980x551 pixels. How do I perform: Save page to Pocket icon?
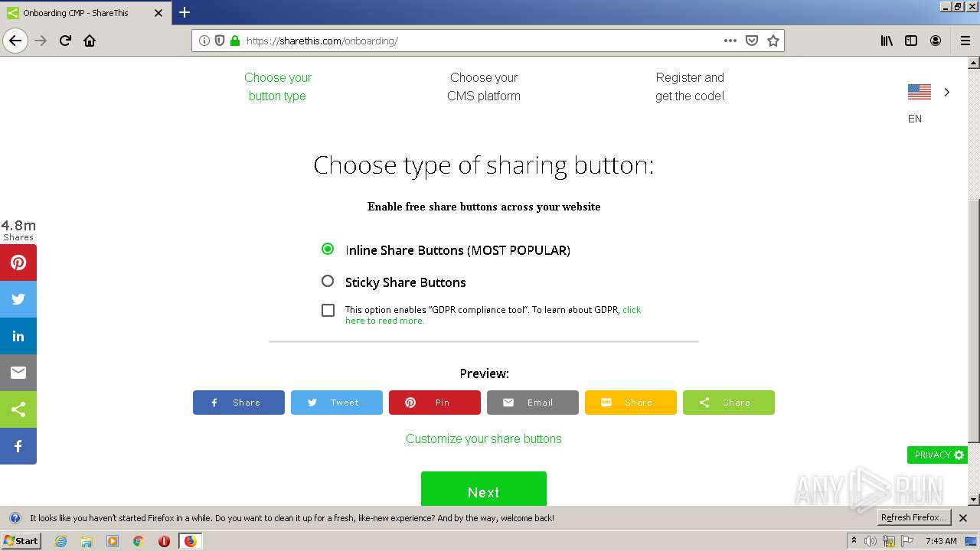(752, 41)
